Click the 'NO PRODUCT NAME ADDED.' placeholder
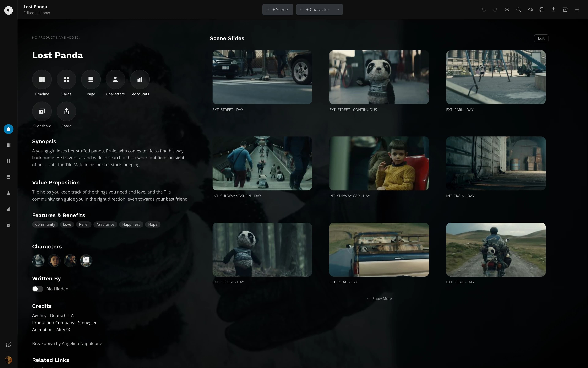The width and height of the screenshot is (588, 368). click(56, 37)
